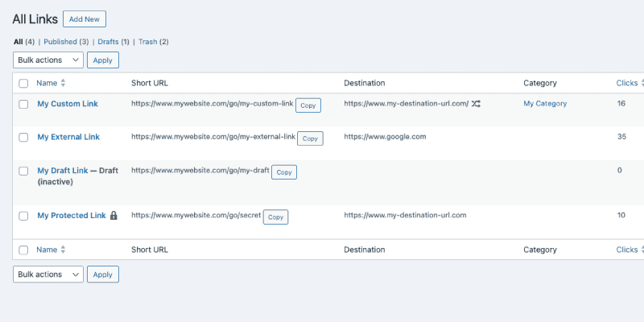This screenshot has width=644, height=322.
Task: Open the top Bulk actions dropdown
Action: pyautogui.click(x=48, y=60)
